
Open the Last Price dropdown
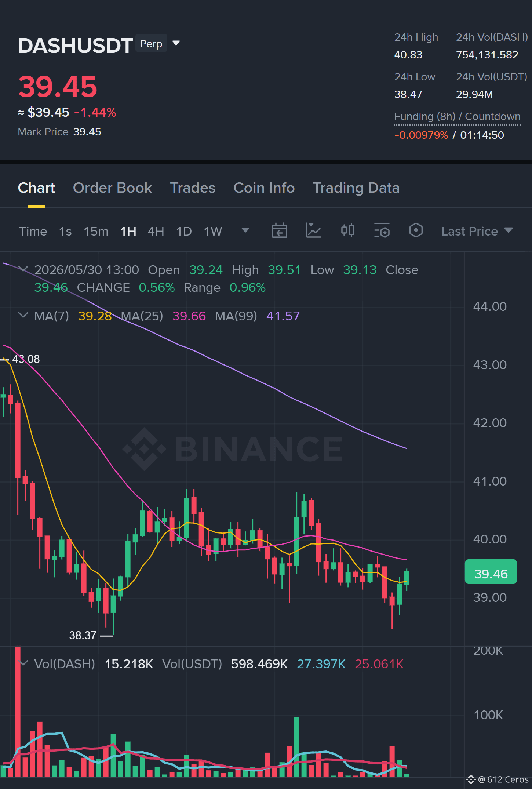[477, 231]
